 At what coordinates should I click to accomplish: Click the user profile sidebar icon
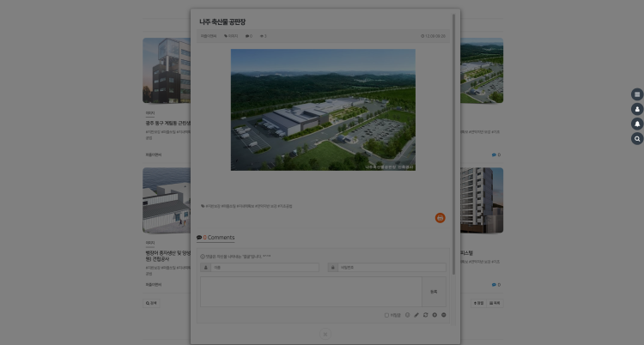click(637, 109)
